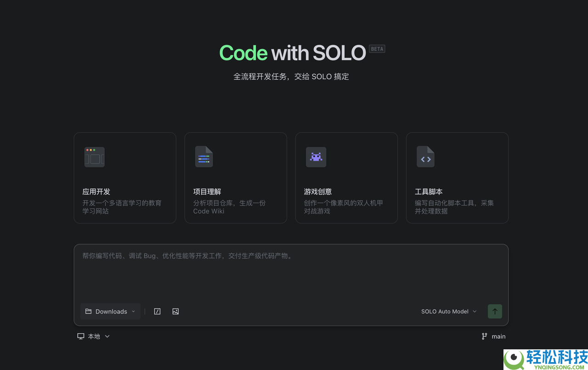The image size is (588, 370).
Task: Click the 项目理解 document icon
Action: [204, 157]
